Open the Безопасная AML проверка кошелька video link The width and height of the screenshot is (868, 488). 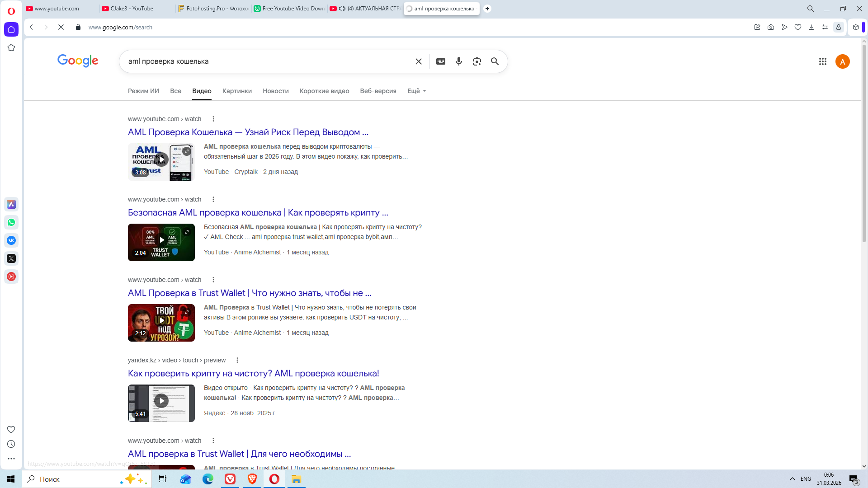pyautogui.click(x=258, y=212)
